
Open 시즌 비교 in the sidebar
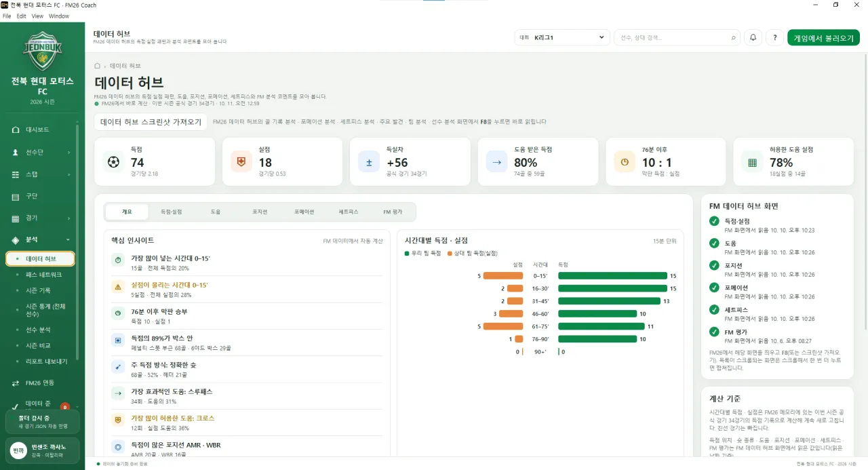pyautogui.click(x=38, y=346)
